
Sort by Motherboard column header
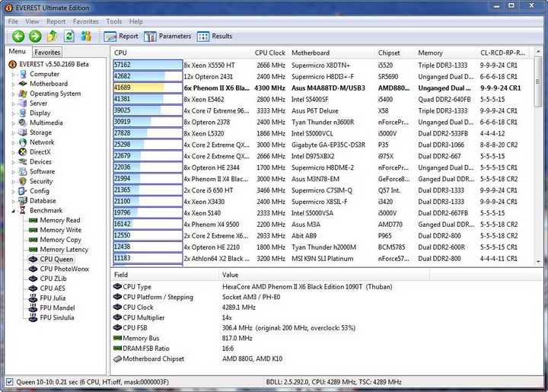click(x=331, y=53)
